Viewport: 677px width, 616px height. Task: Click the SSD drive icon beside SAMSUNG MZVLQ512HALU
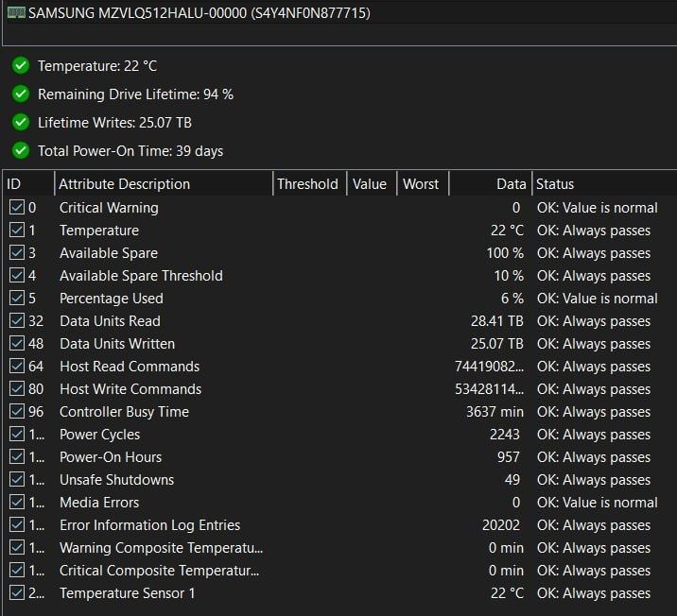click(16, 13)
